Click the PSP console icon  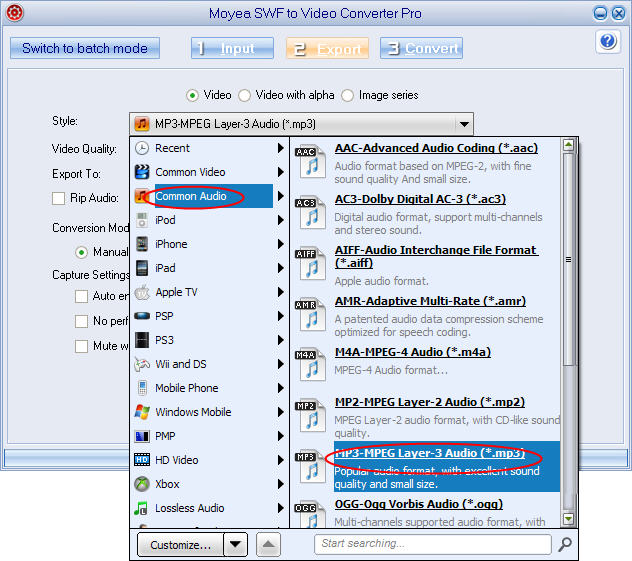[x=142, y=316]
